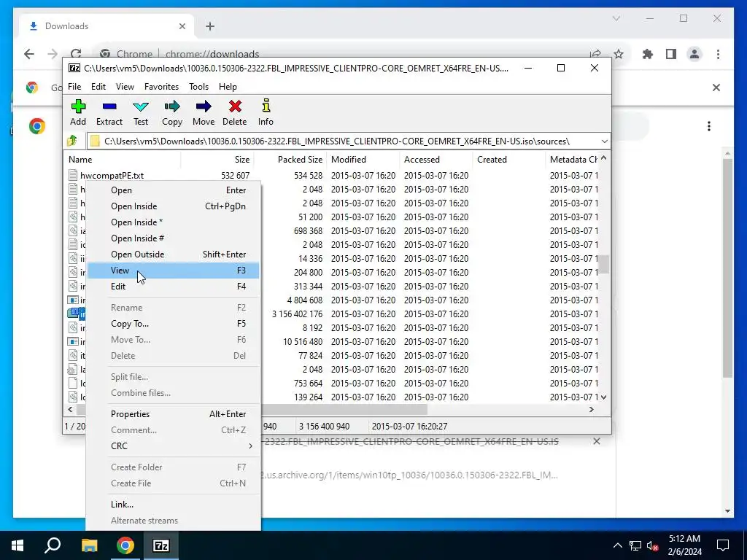The image size is (747, 560).
Task: Click the muted volume tray icon
Action: click(653, 545)
